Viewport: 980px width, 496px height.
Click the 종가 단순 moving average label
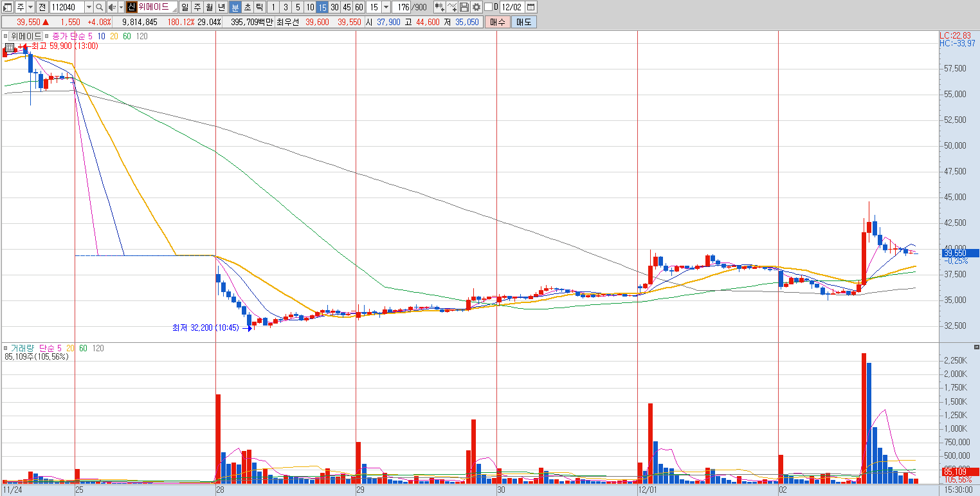68,36
